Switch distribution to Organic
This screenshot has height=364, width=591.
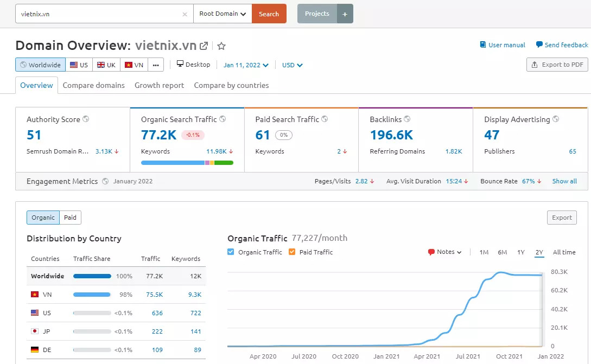tap(43, 218)
